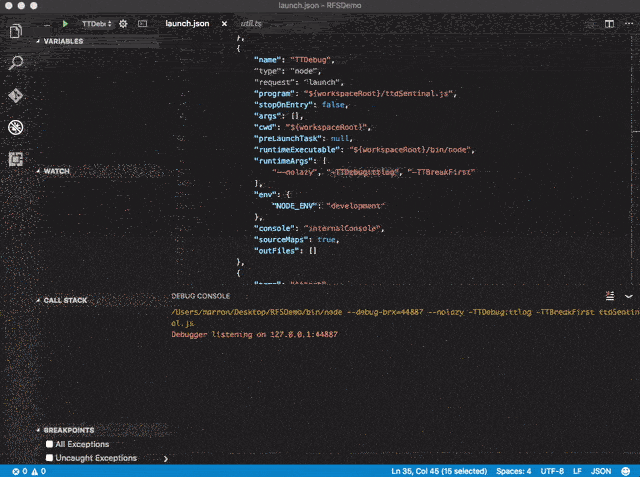Click the "internalConsole" console value
The image size is (640, 477).
coord(342,229)
